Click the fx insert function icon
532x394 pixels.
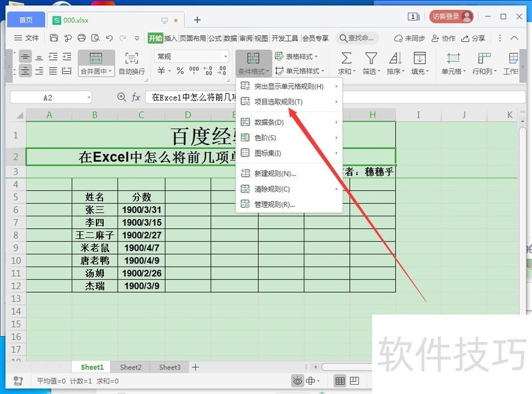pyautogui.click(x=136, y=97)
